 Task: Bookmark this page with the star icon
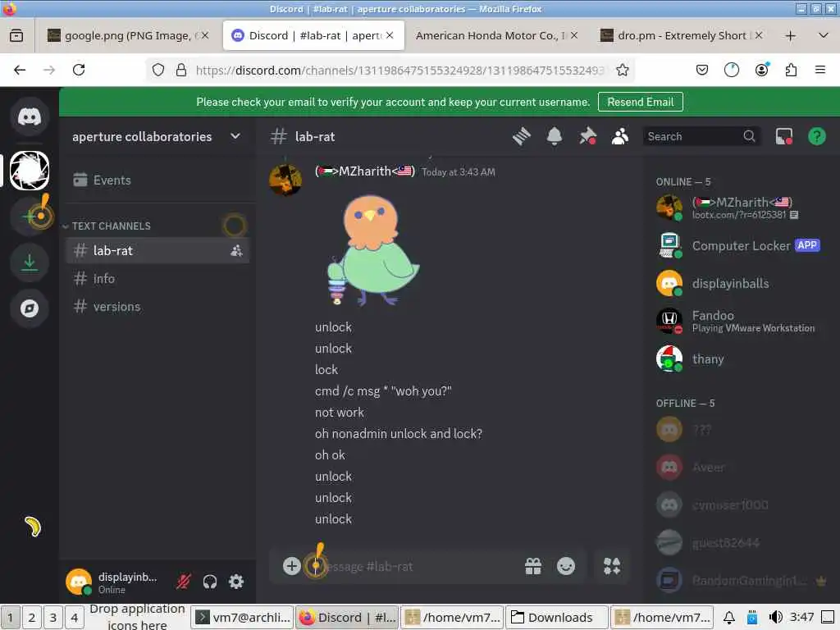click(x=622, y=71)
